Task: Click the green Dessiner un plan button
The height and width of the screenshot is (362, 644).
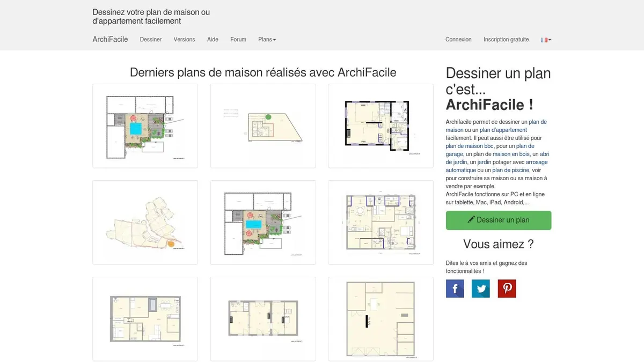Action: pyautogui.click(x=499, y=220)
